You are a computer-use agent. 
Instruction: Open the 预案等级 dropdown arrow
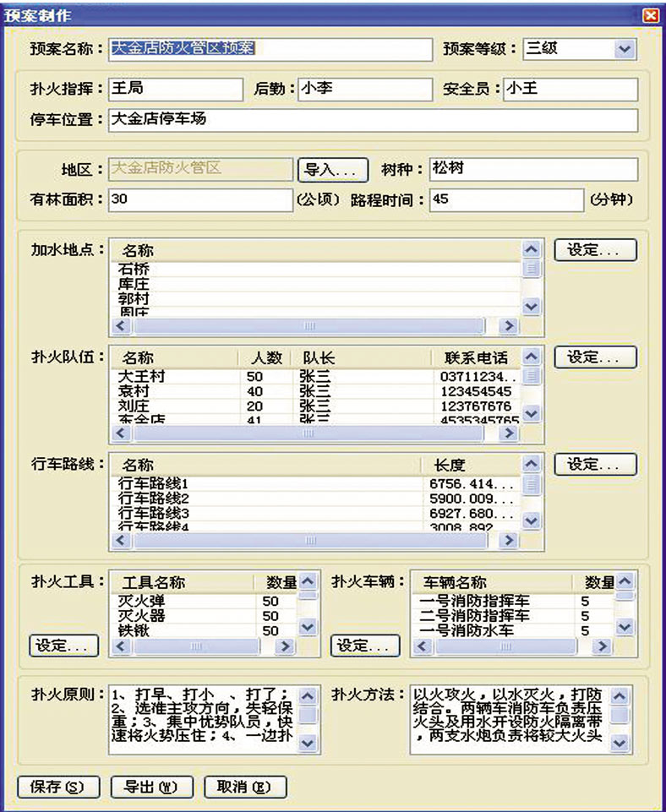click(x=625, y=49)
